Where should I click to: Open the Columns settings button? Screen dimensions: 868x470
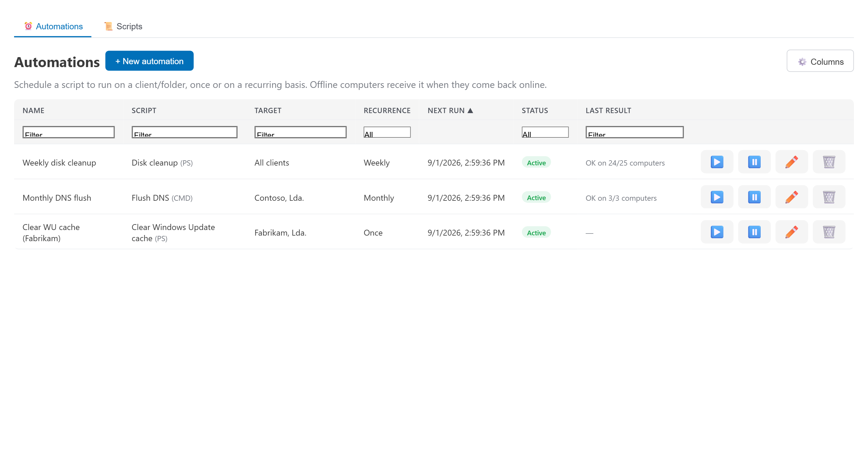click(820, 61)
